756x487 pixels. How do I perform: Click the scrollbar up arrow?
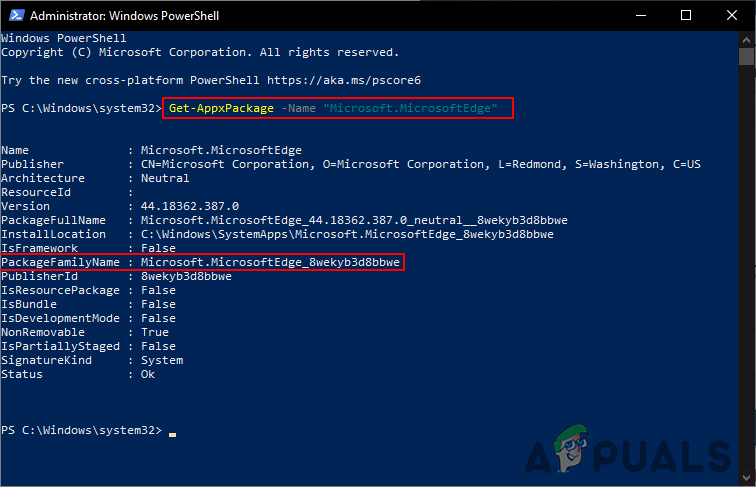point(748,38)
